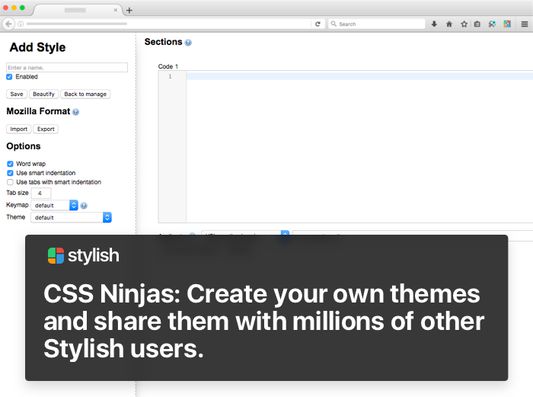Click the Save button
This screenshot has width=533, height=397.
17,94
